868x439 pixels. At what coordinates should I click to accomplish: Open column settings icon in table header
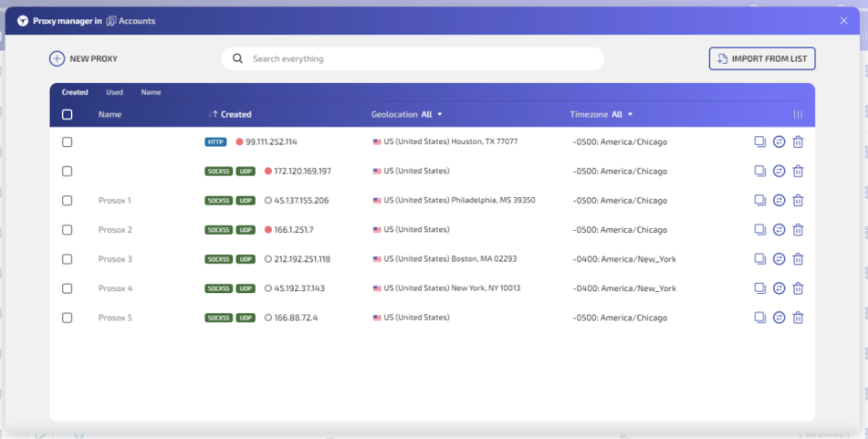[x=798, y=115]
